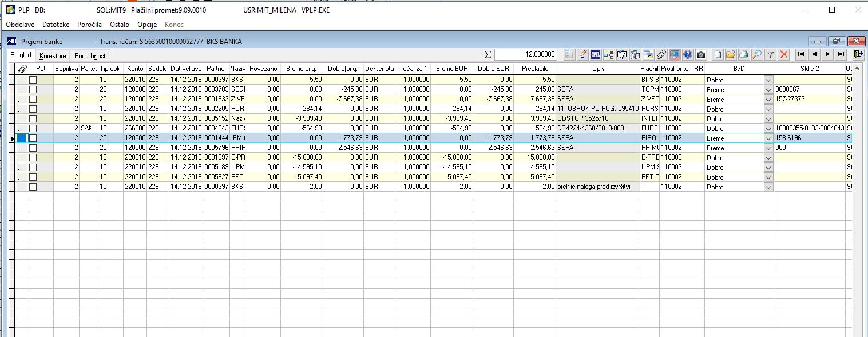Click the funnel filter icon
Viewport: 868px width, 337px height.
coord(771,54)
